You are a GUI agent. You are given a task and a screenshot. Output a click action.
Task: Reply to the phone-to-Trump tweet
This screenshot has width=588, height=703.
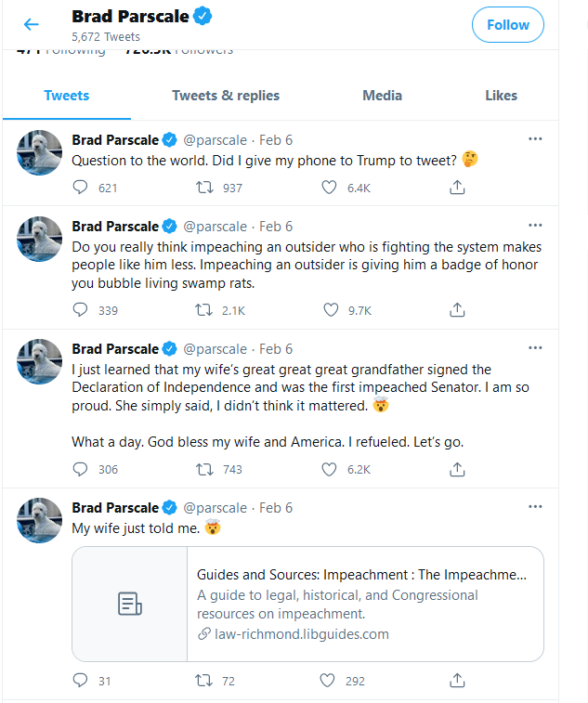pos(80,187)
